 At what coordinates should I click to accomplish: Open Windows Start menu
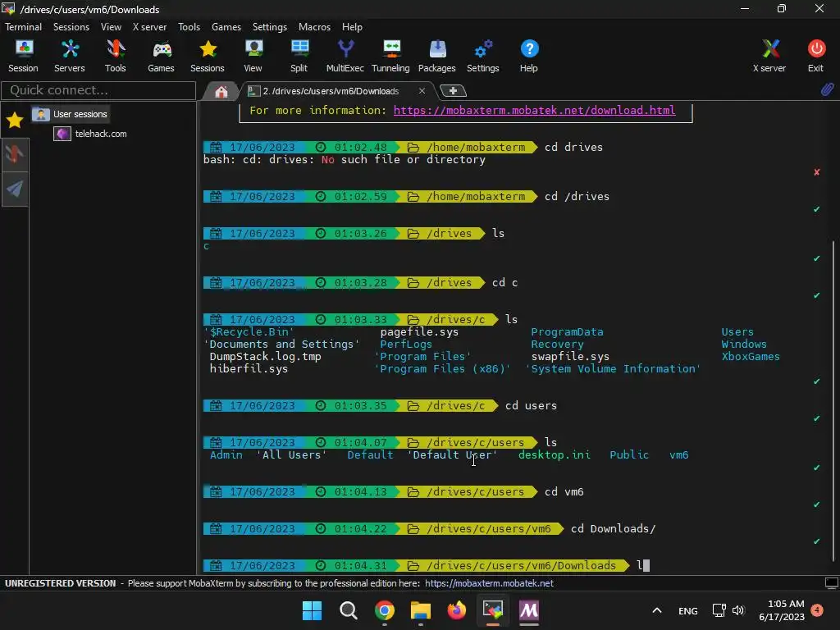point(312,610)
